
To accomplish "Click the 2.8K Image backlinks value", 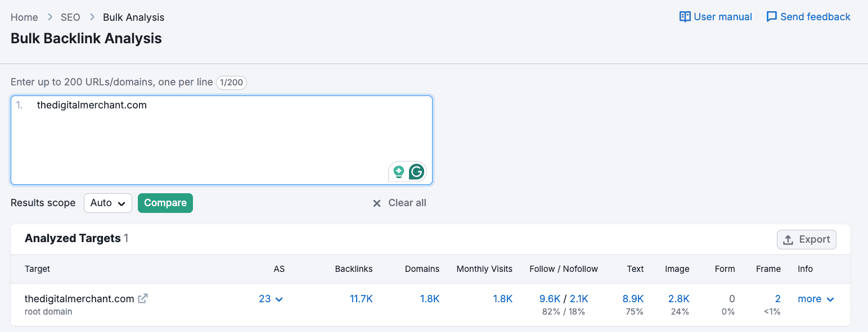I will pos(679,299).
